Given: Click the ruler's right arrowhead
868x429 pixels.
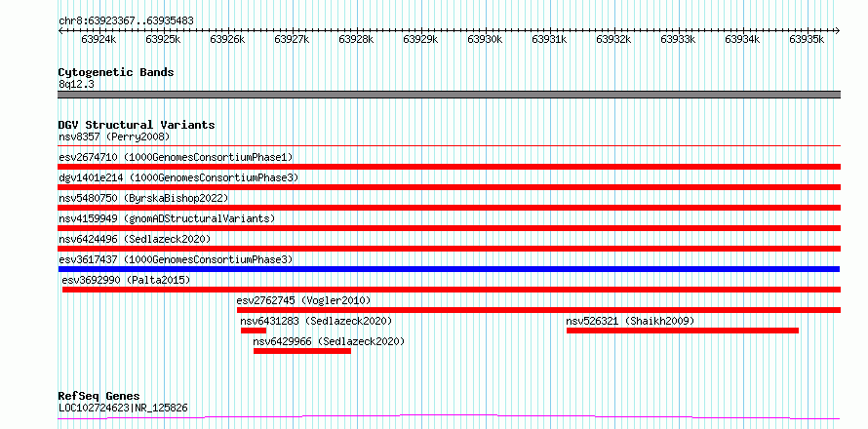Looking at the screenshot, I should click(x=838, y=30).
